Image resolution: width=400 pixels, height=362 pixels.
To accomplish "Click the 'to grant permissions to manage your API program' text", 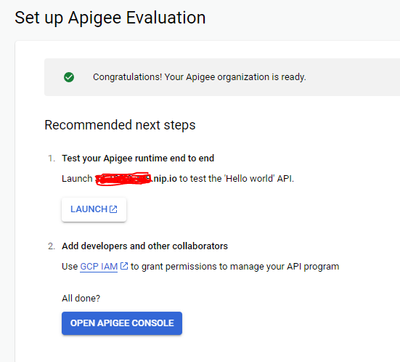I will [x=235, y=267].
